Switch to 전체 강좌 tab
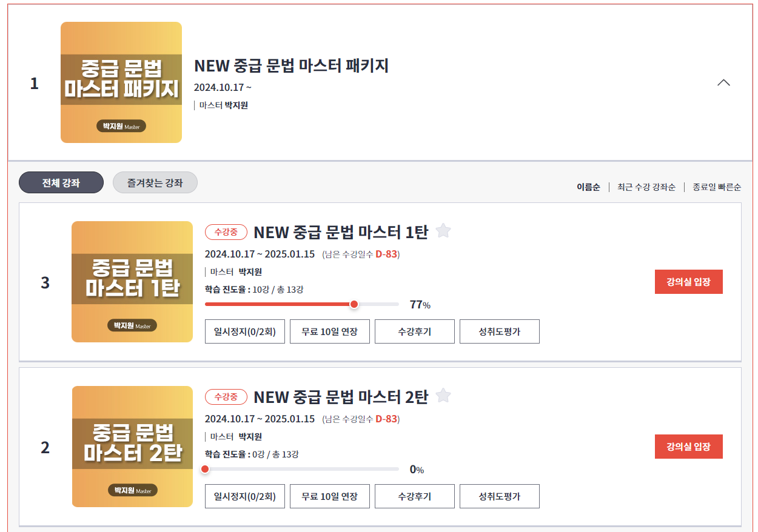The image size is (758, 532). (x=61, y=182)
